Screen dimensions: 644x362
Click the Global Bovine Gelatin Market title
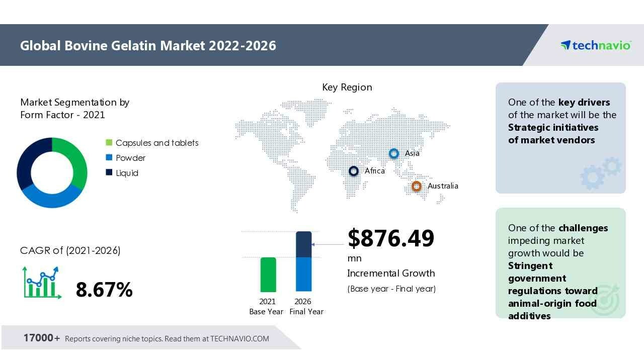tap(148, 46)
